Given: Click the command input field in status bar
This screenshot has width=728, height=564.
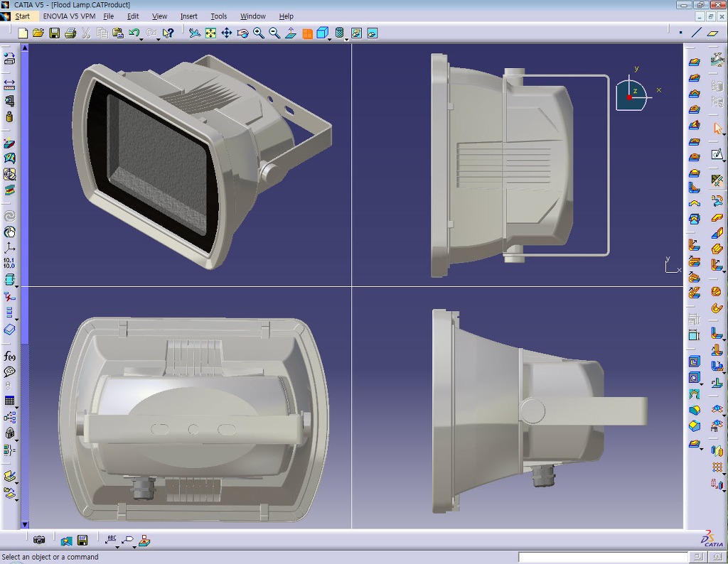Looking at the screenshot, I should 603,557.
